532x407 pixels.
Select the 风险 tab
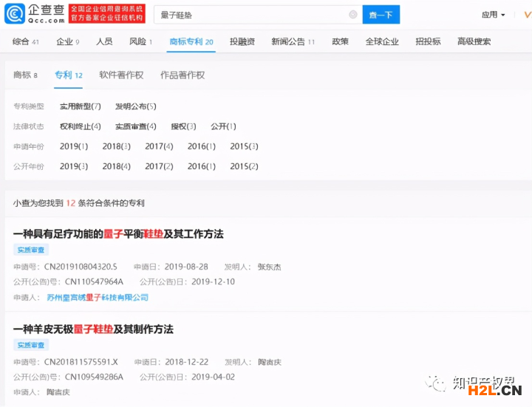point(140,42)
